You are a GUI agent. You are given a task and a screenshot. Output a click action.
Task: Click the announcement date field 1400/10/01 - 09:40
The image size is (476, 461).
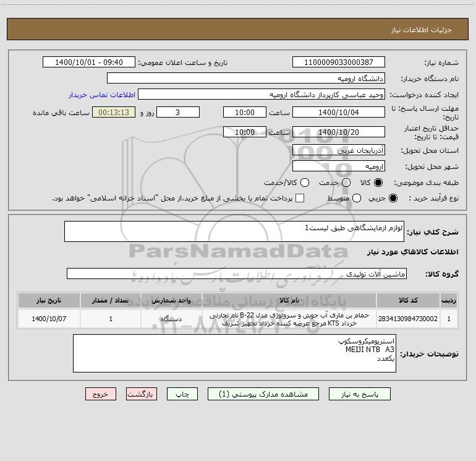89,62
